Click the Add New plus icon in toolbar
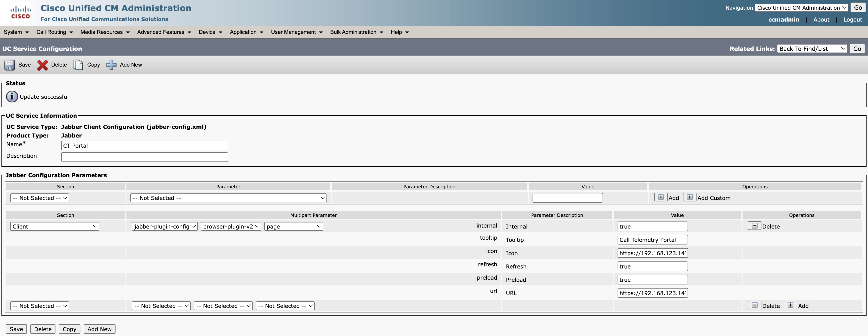This screenshot has height=336, width=868. [x=112, y=65]
